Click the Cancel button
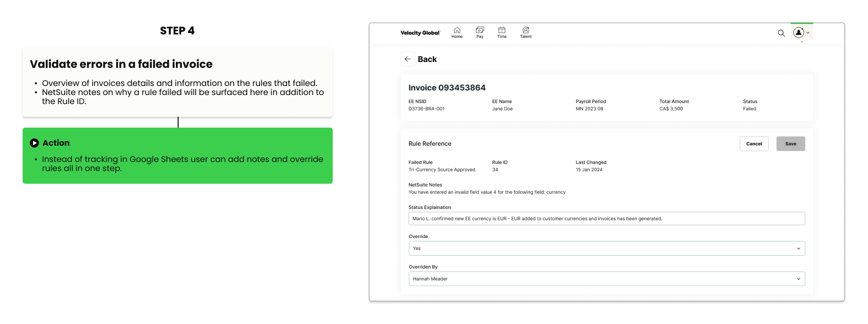The image size is (868, 324). pos(754,144)
